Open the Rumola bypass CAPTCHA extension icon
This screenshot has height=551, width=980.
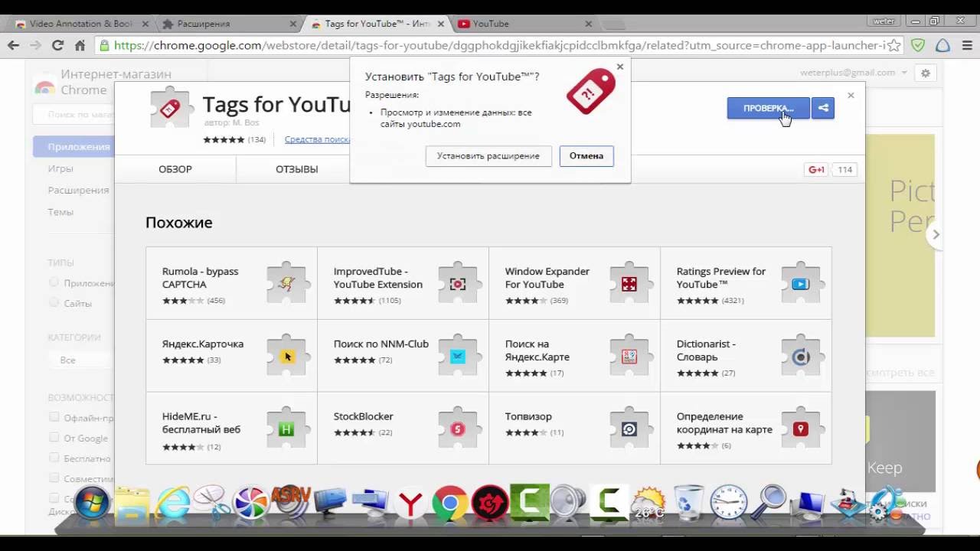point(286,284)
